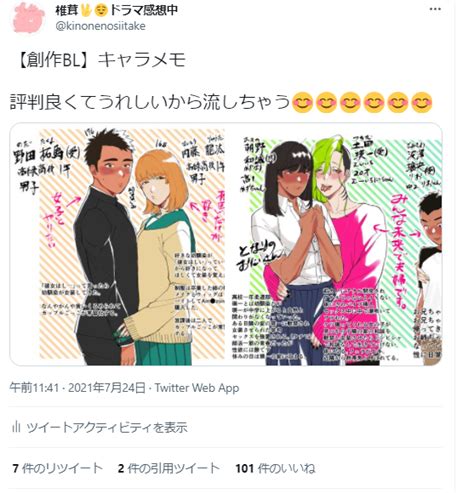This screenshot has height=493, width=474.
Task: Open the author display name 椎茸
Action: (67, 10)
